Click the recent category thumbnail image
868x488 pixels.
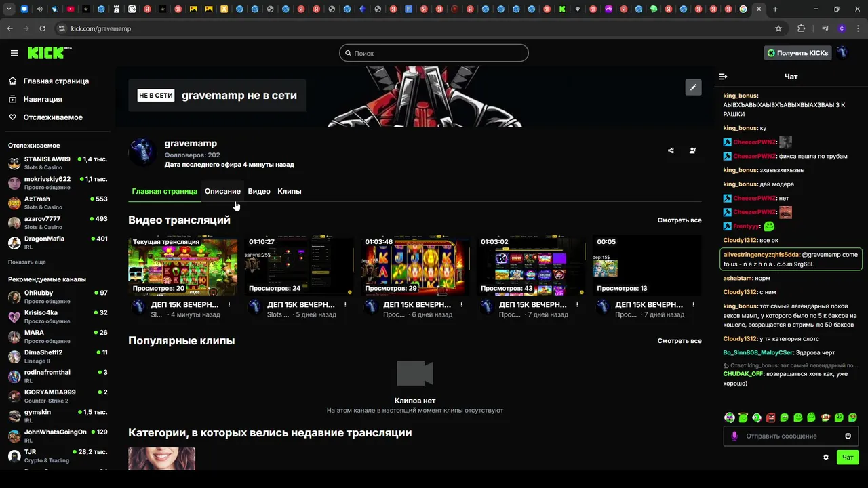[x=161, y=459]
